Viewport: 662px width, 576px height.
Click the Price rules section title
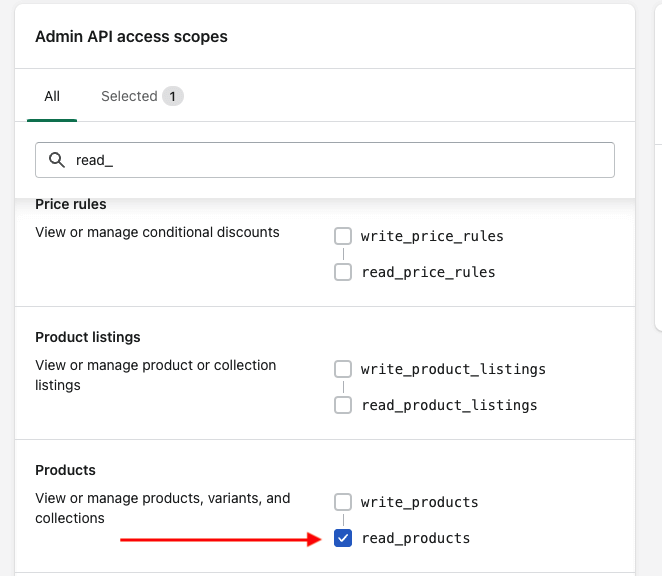[71, 204]
